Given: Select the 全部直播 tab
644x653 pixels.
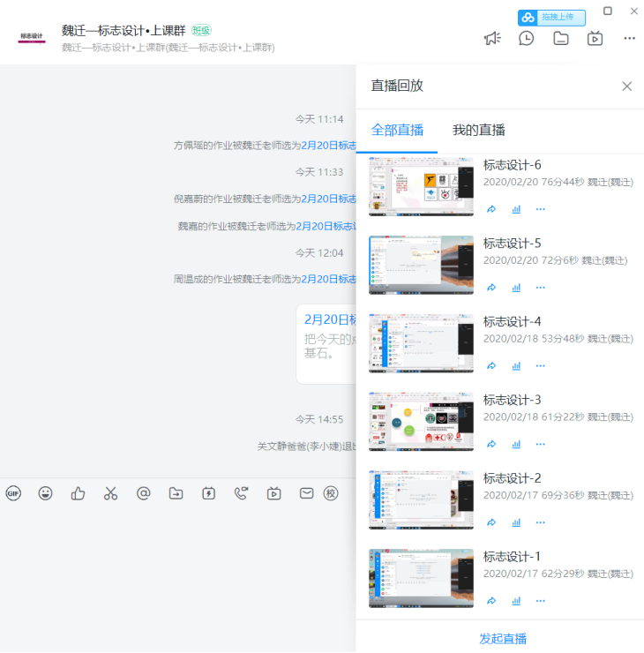Looking at the screenshot, I should (x=397, y=131).
